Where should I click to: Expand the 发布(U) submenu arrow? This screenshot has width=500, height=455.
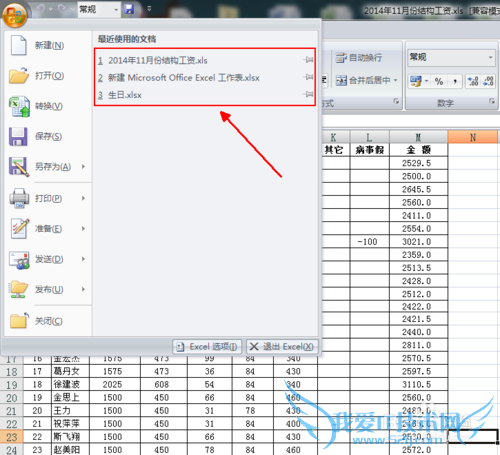click(x=83, y=289)
